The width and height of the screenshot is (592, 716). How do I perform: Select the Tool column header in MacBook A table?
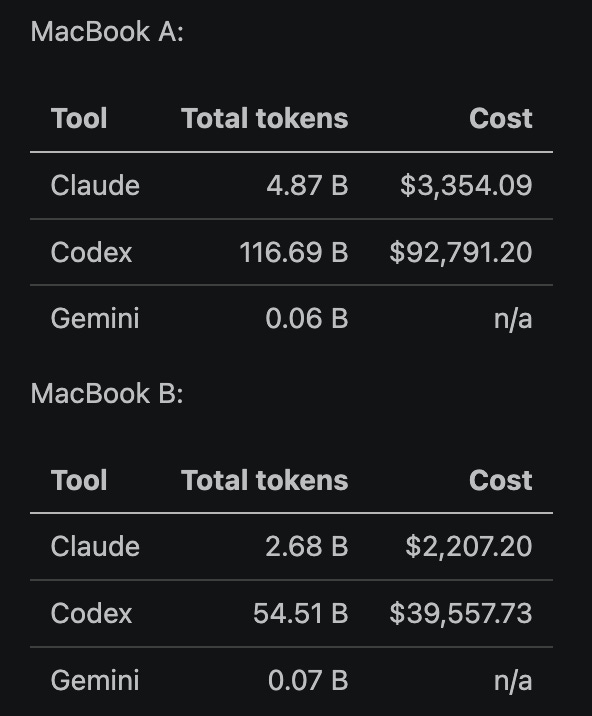point(79,118)
